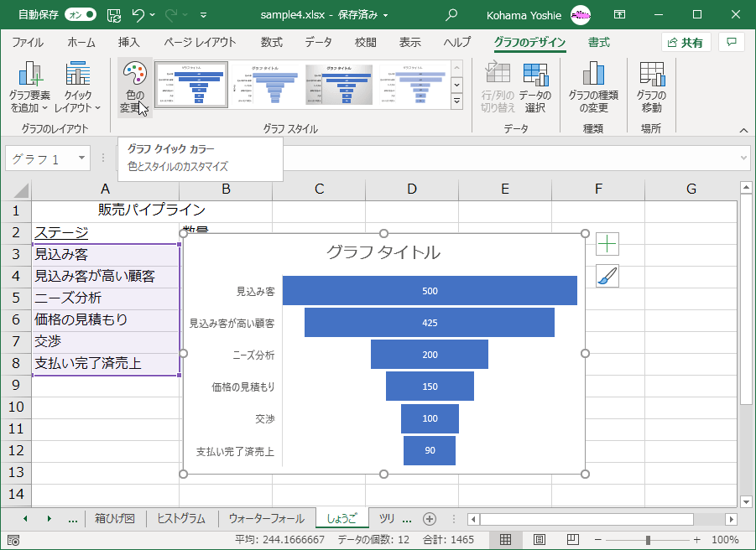Switch to the 校閲 tab
This screenshot has height=550, width=756.
pyautogui.click(x=366, y=43)
